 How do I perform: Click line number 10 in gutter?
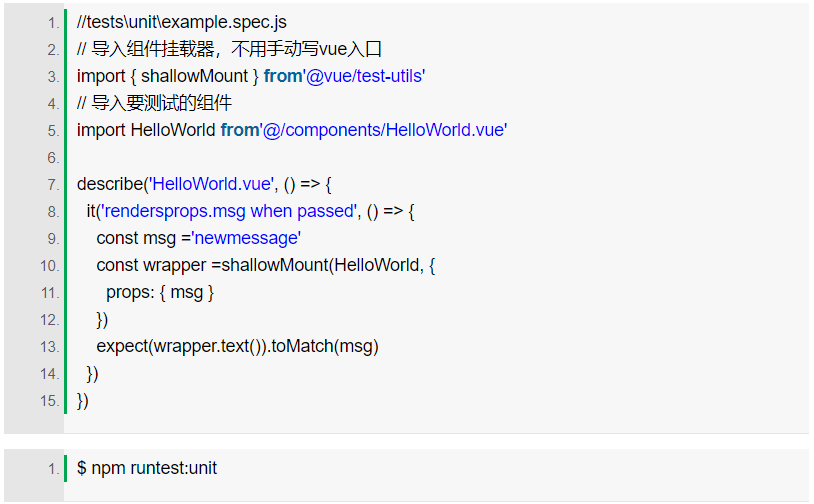tap(50, 266)
